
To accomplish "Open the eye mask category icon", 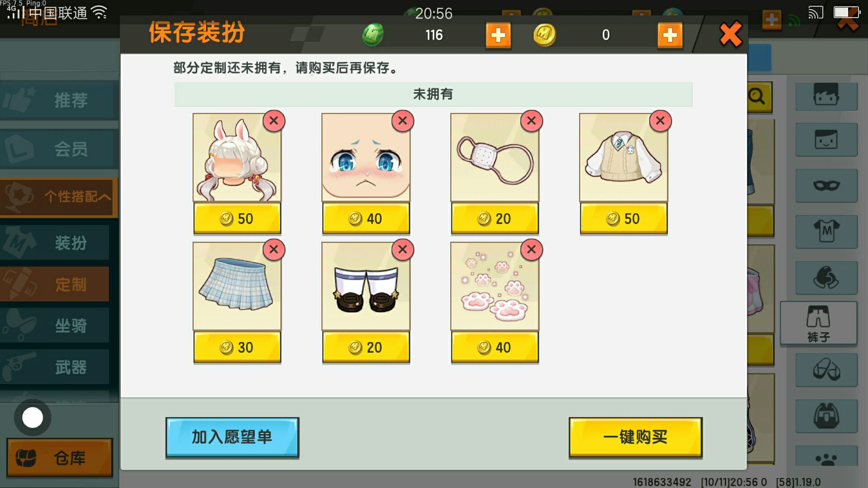I will [x=826, y=186].
